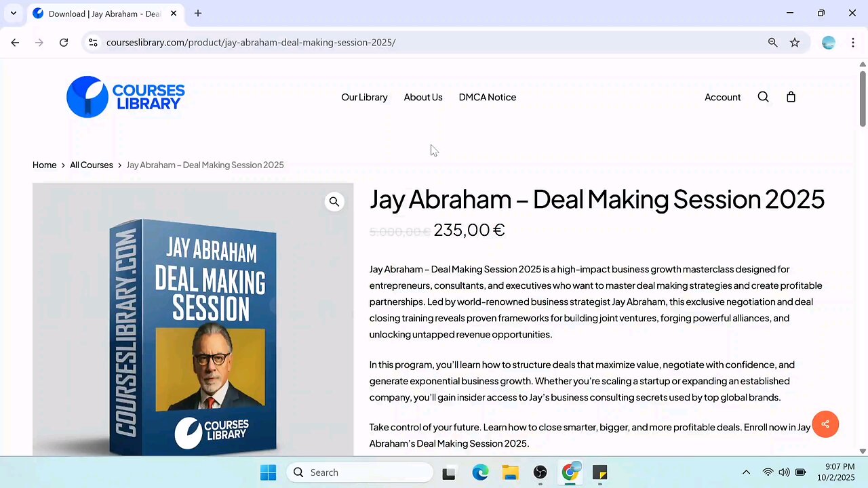The height and width of the screenshot is (488, 868).
Task: Click the Home breadcrumb link
Action: (x=45, y=165)
